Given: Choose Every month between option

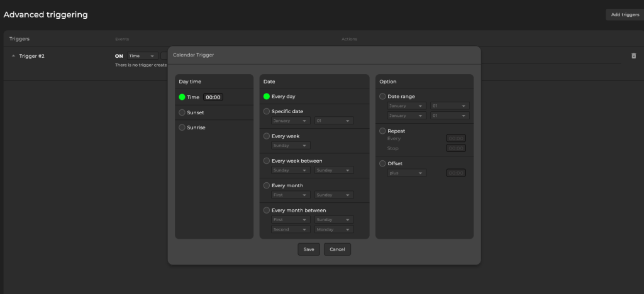Looking at the screenshot, I should pos(267,210).
